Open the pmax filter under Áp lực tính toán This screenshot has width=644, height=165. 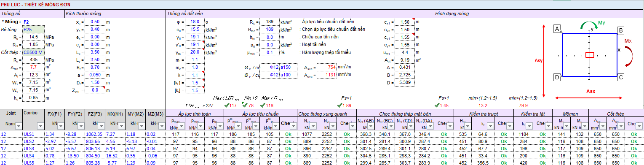pyautogui.click(x=182, y=126)
